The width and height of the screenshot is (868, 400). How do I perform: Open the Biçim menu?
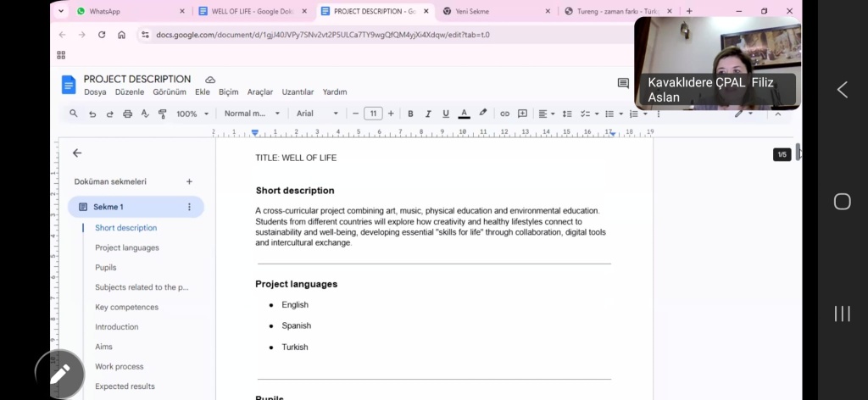coord(228,92)
